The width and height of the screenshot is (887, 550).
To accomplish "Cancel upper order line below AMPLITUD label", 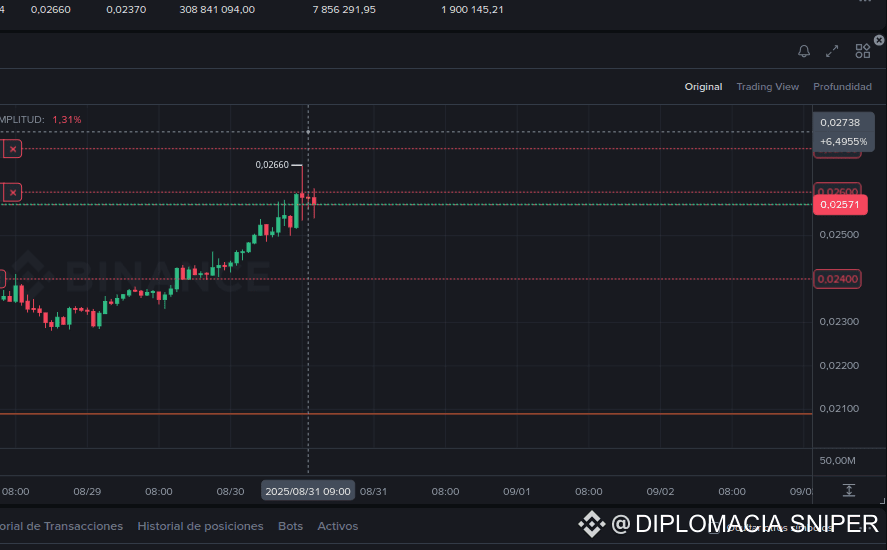I will pyautogui.click(x=12, y=149).
